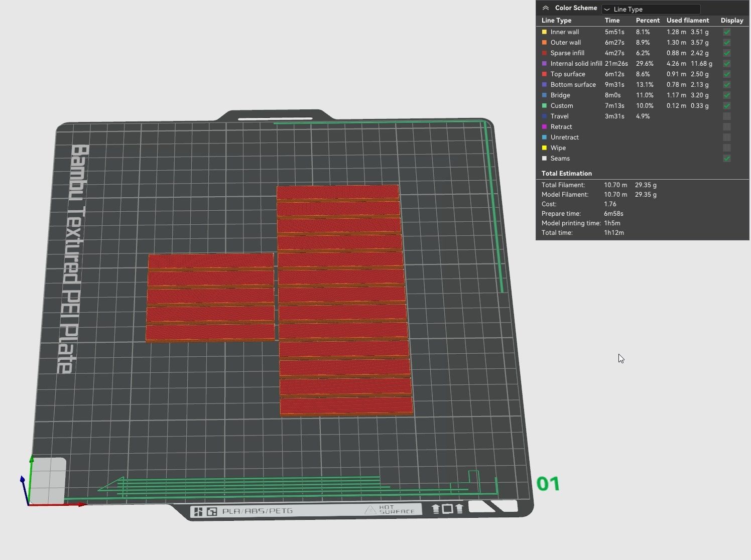Open the Line Type color scheme dropdown
The image size is (751, 560).
click(651, 9)
